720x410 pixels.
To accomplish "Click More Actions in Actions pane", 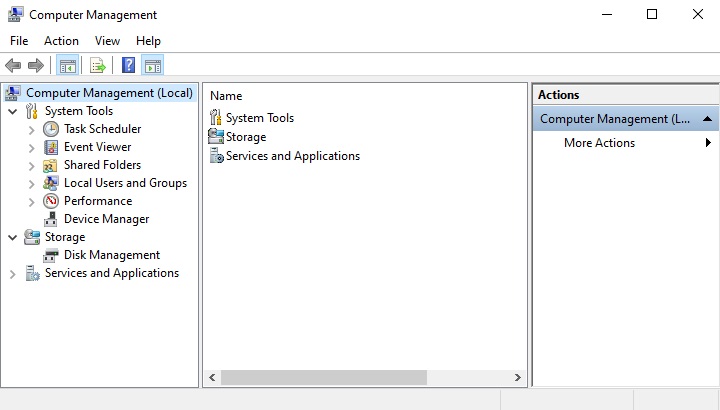I will tap(599, 143).
